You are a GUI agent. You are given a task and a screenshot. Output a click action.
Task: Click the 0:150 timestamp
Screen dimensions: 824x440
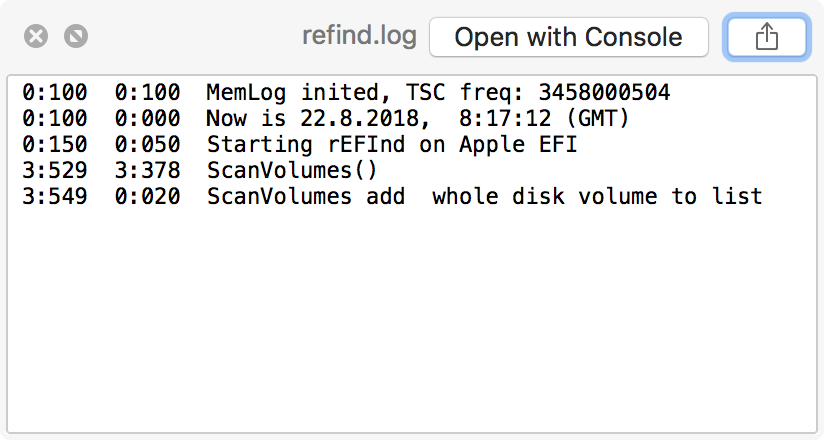pyautogui.click(x=55, y=145)
